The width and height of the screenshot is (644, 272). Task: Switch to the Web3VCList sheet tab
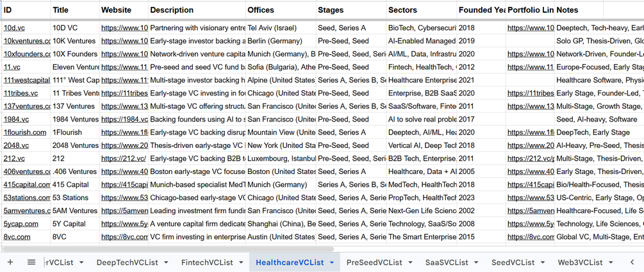click(x=580, y=262)
